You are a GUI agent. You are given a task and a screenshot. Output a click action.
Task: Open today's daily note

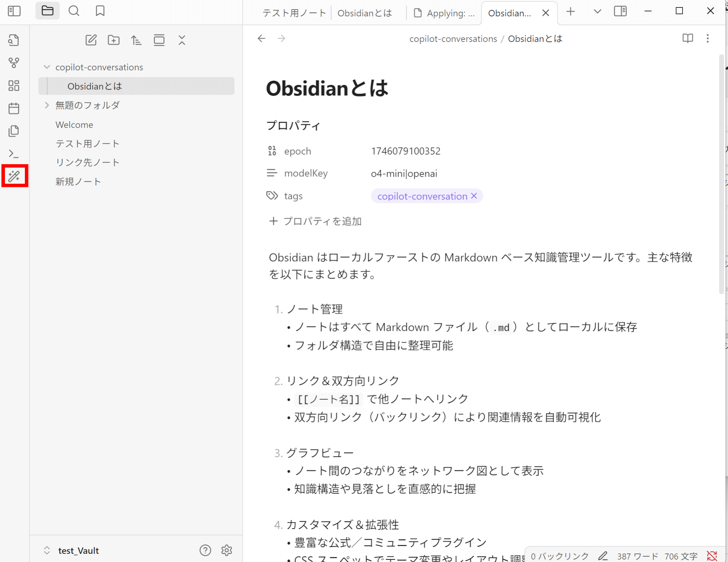coord(14,108)
